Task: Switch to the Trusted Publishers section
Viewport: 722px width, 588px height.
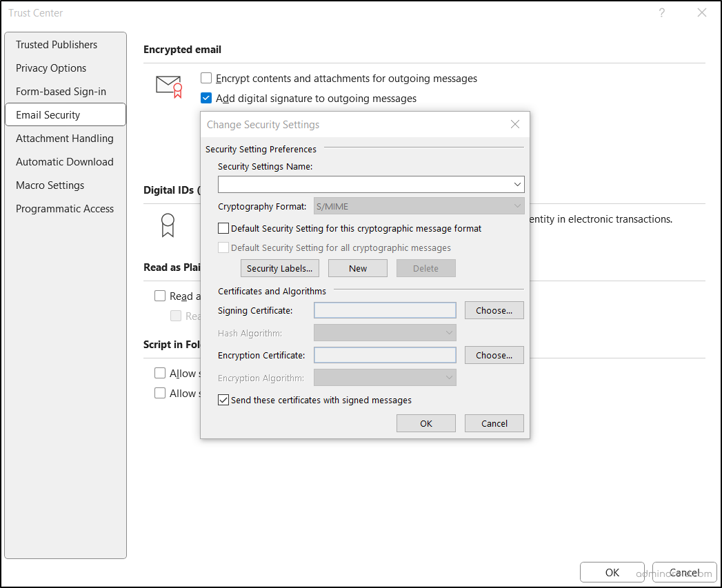Action: [56, 44]
